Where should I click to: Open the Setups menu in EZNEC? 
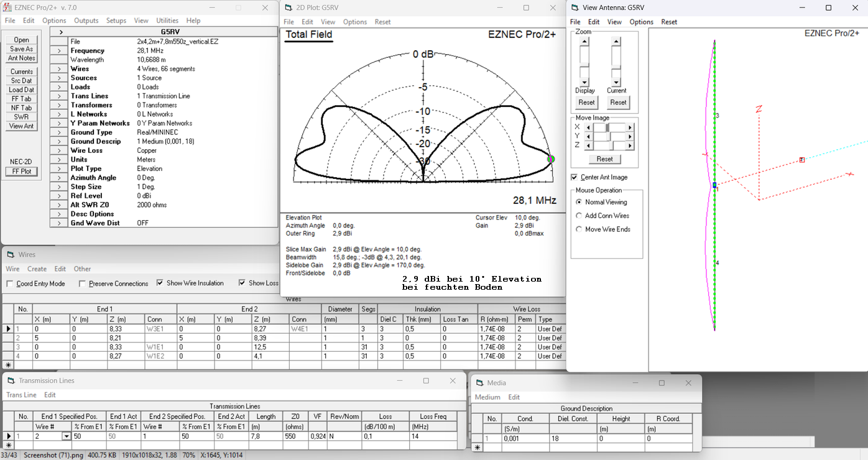[x=116, y=21]
